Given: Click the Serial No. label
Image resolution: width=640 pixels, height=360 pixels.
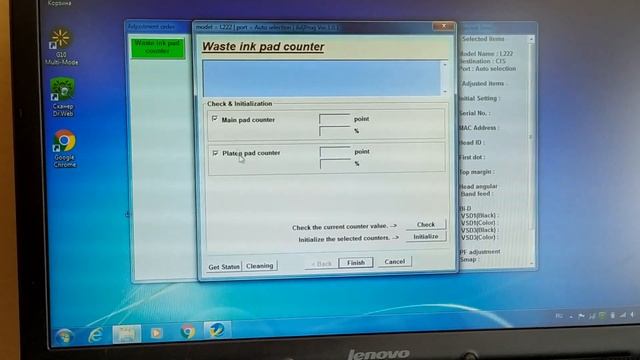Looking at the screenshot, I should click(474, 113).
